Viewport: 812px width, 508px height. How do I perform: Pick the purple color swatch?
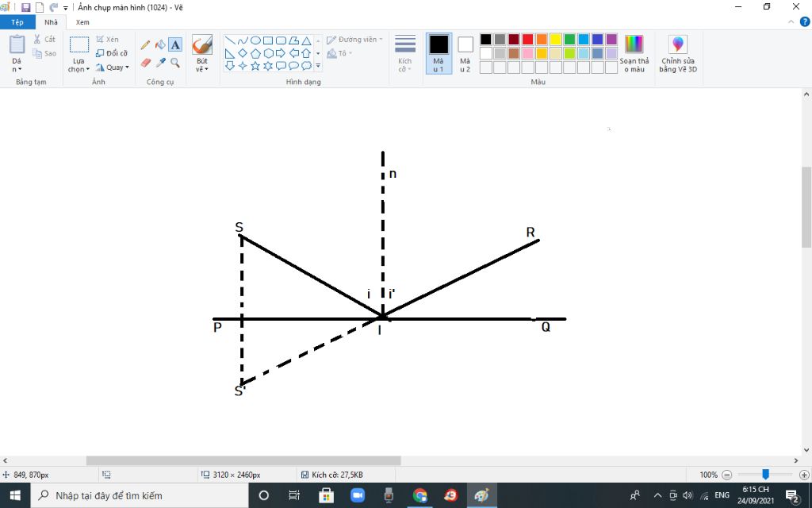pos(611,40)
